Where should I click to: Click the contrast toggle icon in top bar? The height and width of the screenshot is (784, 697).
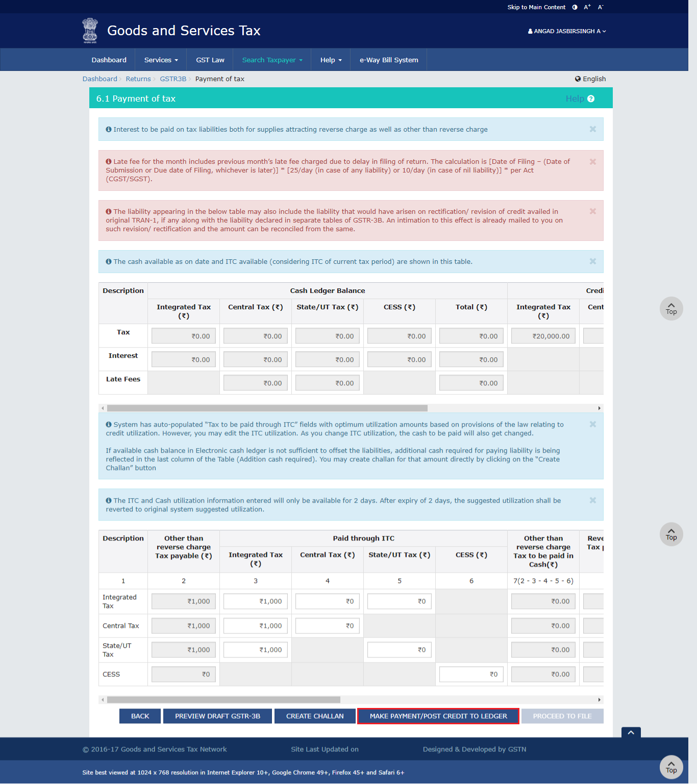(x=575, y=7)
